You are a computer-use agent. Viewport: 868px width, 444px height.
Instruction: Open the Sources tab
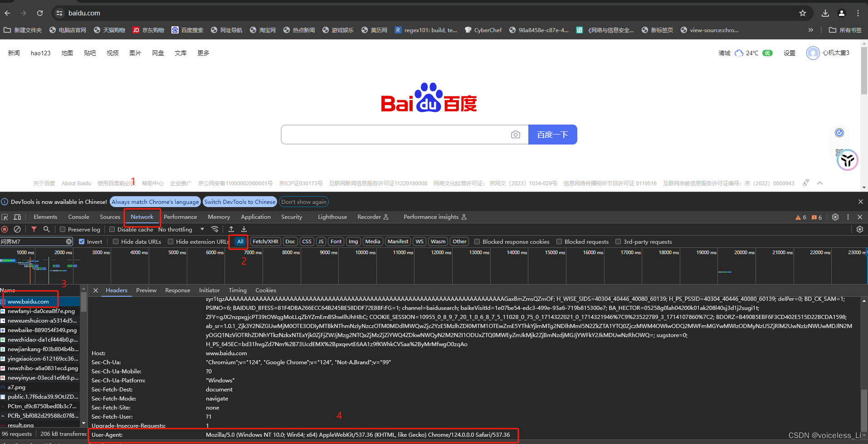[110, 217]
